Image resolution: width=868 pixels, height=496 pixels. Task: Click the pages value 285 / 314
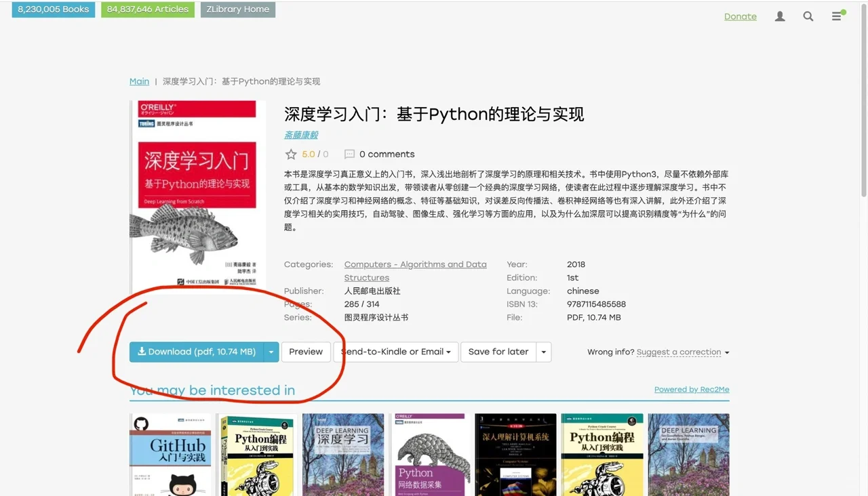point(362,304)
